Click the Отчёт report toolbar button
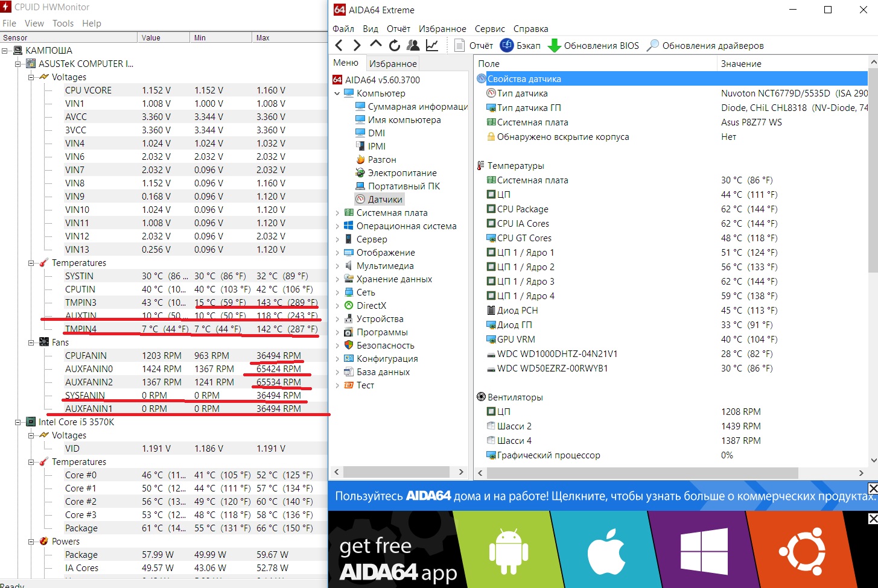This screenshot has height=588, width=878. click(474, 45)
